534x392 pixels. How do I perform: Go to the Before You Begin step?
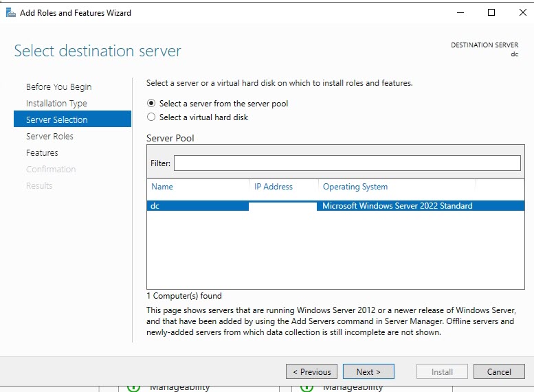point(58,87)
